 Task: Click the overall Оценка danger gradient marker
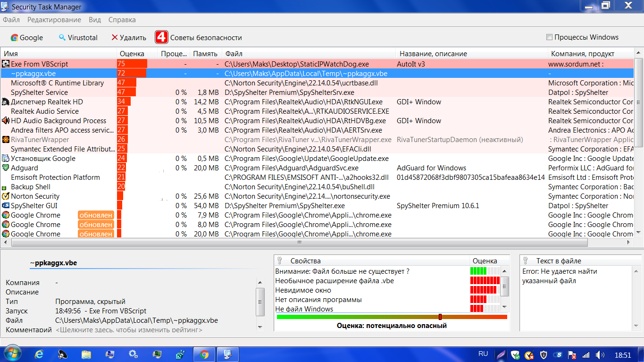click(x=440, y=317)
